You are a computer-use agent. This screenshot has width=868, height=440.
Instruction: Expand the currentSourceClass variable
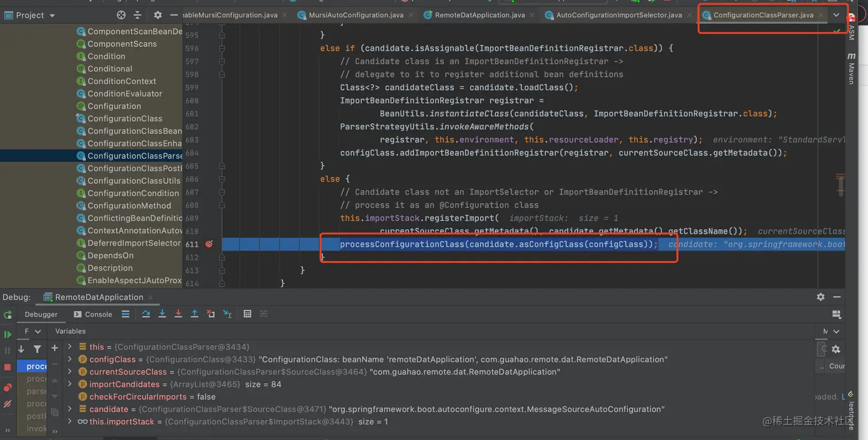coord(69,372)
